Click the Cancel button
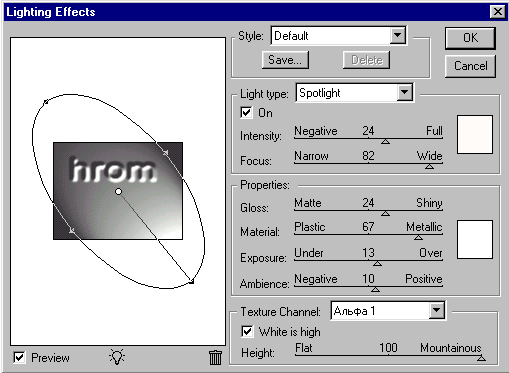Screen dimensions: 509x373 [x=470, y=66]
